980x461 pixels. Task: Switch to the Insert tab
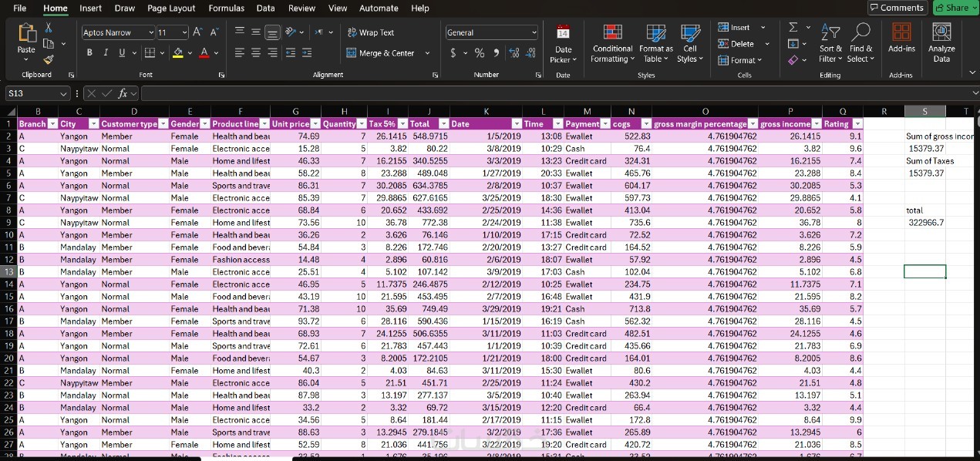tap(91, 8)
